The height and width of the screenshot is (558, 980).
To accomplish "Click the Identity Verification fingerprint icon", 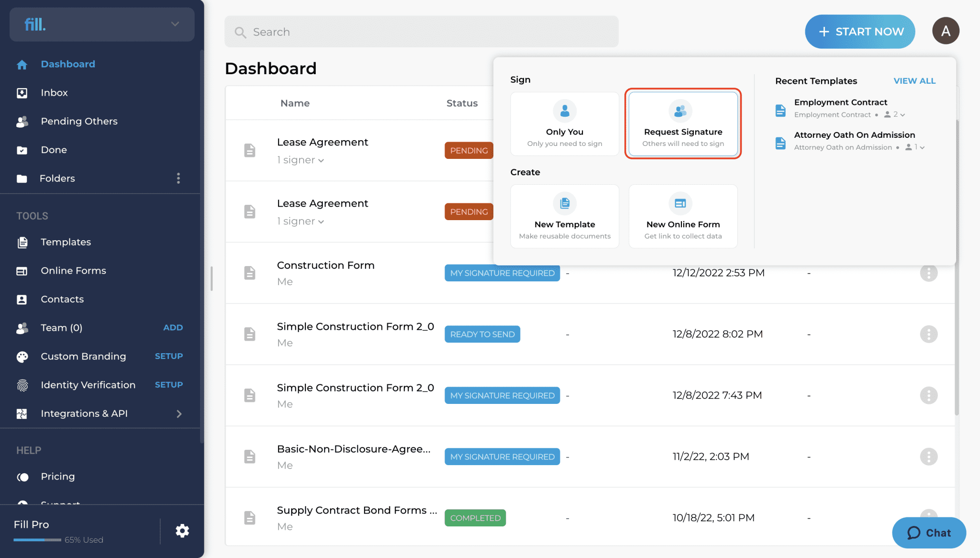I will (22, 385).
